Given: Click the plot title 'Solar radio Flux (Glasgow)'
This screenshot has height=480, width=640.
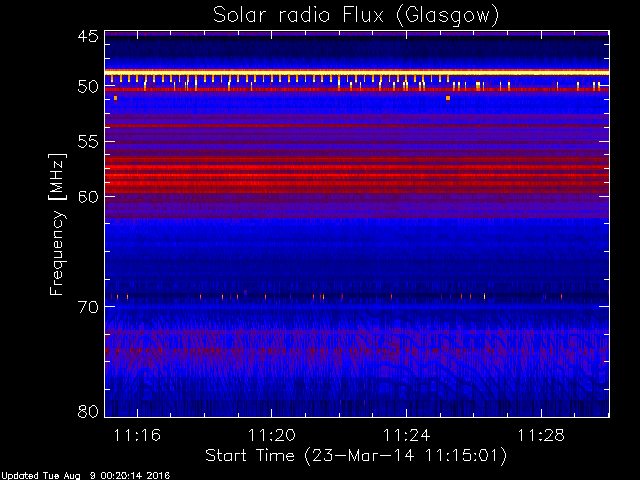Looking at the screenshot, I should 356,16.
